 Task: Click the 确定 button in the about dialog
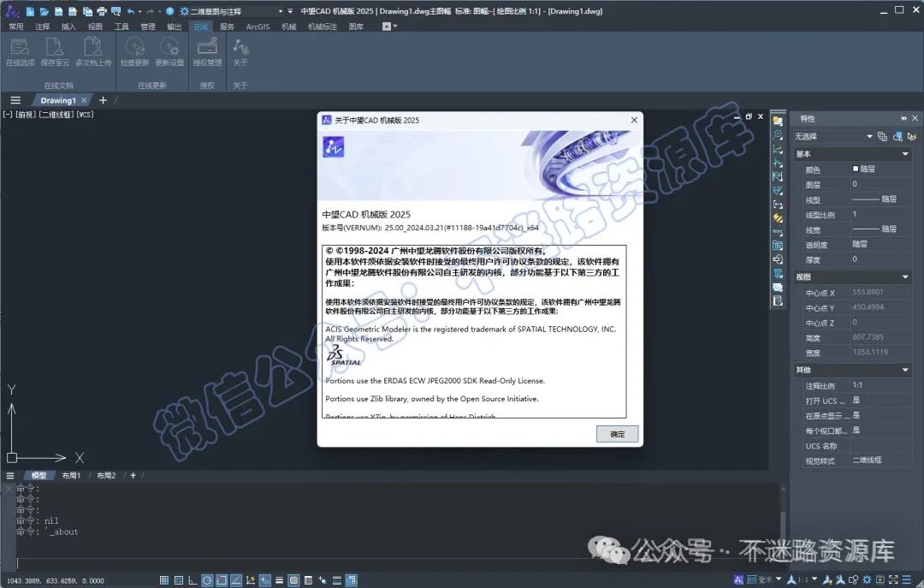pyautogui.click(x=617, y=434)
